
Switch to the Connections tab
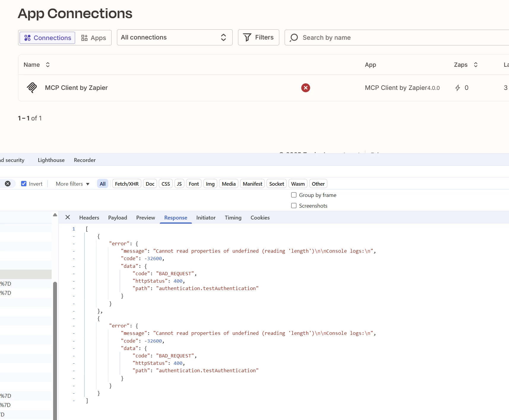[x=47, y=38]
